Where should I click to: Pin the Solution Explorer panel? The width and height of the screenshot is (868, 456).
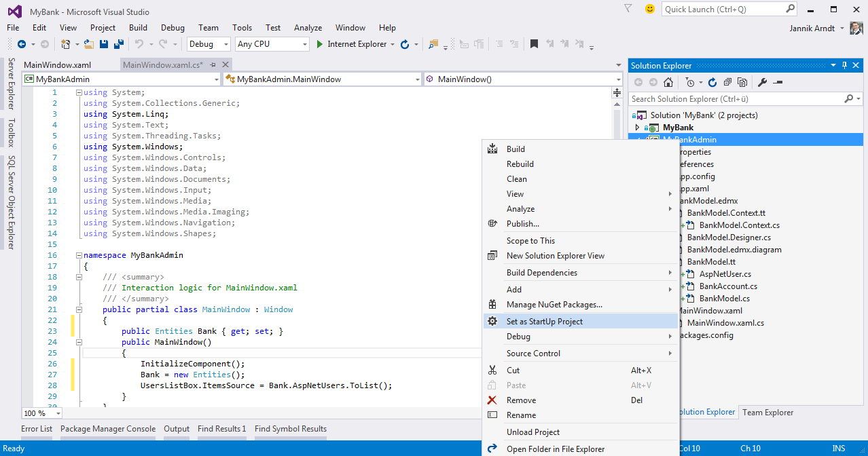point(845,65)
